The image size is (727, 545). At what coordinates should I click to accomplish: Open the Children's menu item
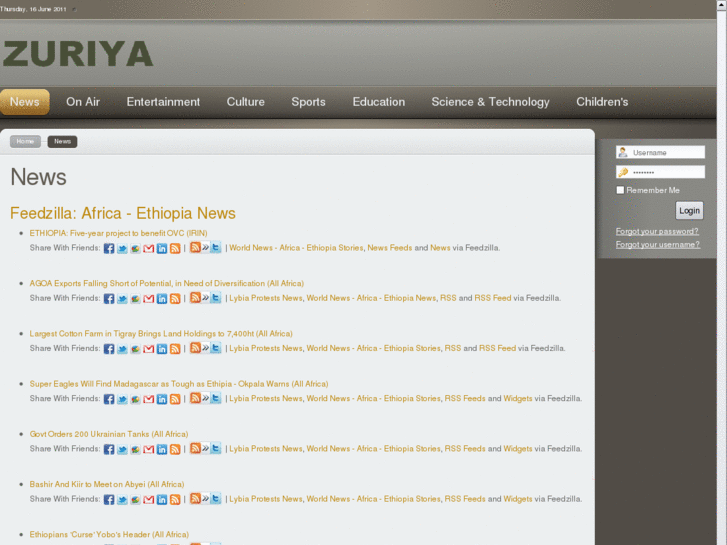[x=602, y=102]
